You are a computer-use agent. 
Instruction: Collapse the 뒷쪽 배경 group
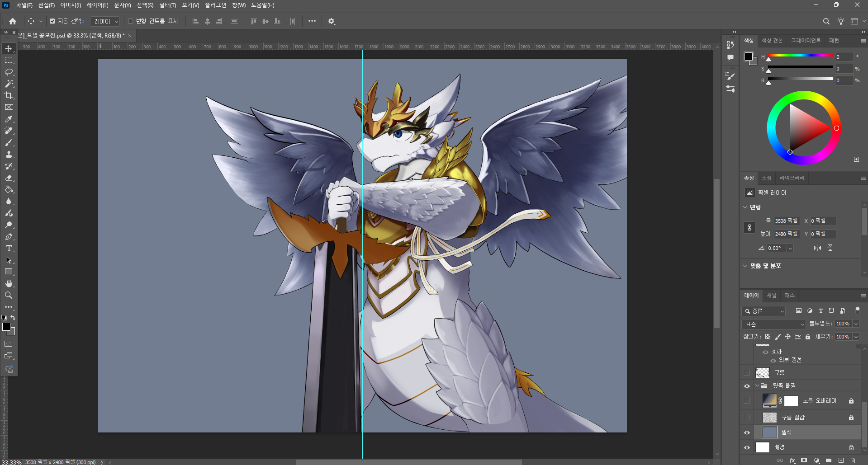tap(757, 386)
